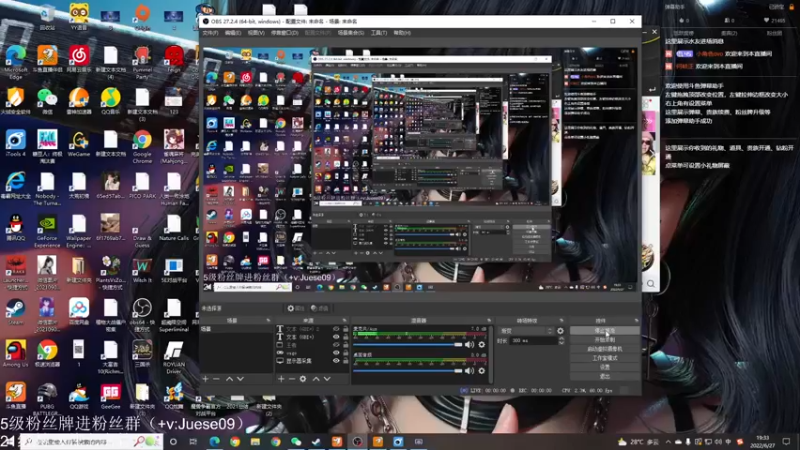Open source properties gear icon
Screen dimensions: 800x450
coord(303,379)
